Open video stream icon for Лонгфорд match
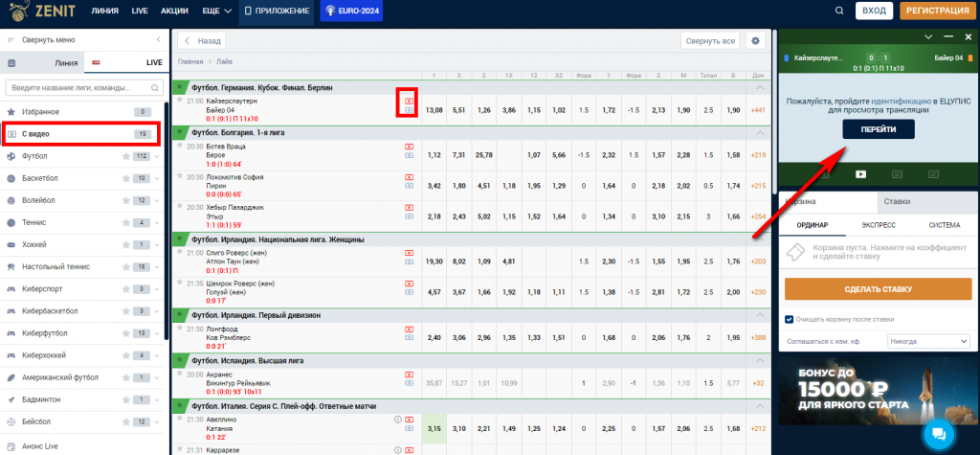This screenshot has width=980, height=455. click(x=410, y=330)
